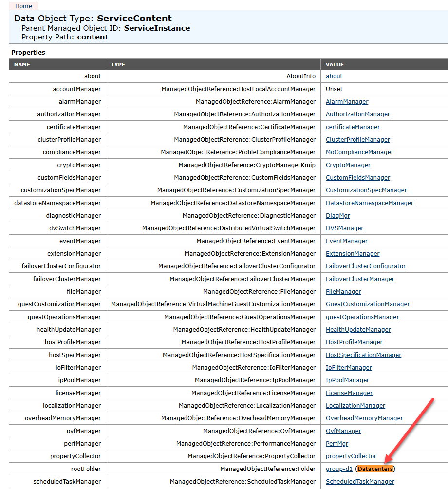Follow the HostSpecificationManager link
The image size is (448, 489).
[363, 355]
